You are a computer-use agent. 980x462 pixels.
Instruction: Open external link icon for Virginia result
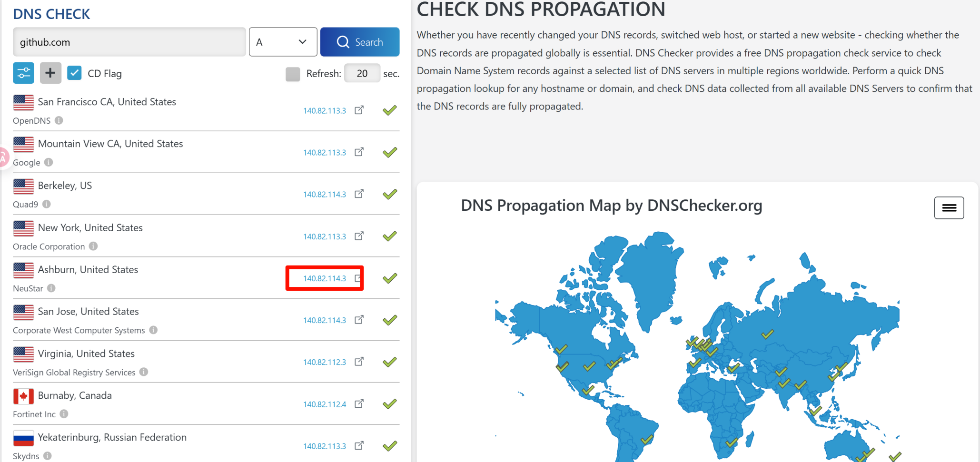pos(359,362)
